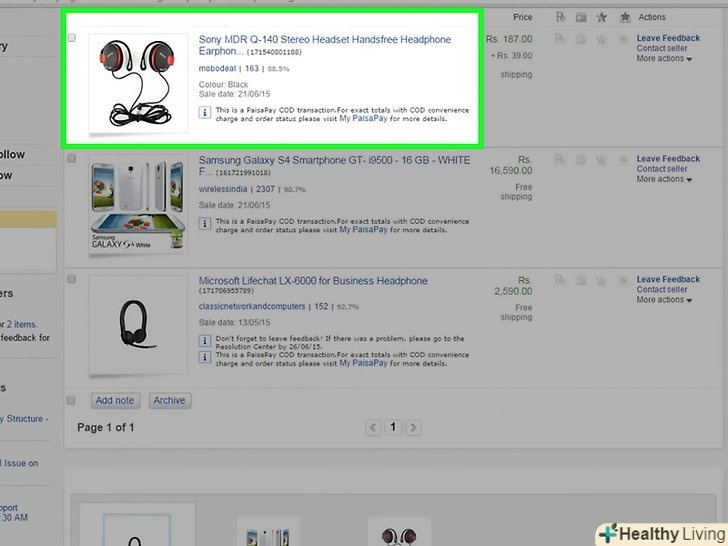The width and height of the screenshot is (728, 546).
Task: Contact seller of the Sony headset
Action: click(x=662, y=48)
